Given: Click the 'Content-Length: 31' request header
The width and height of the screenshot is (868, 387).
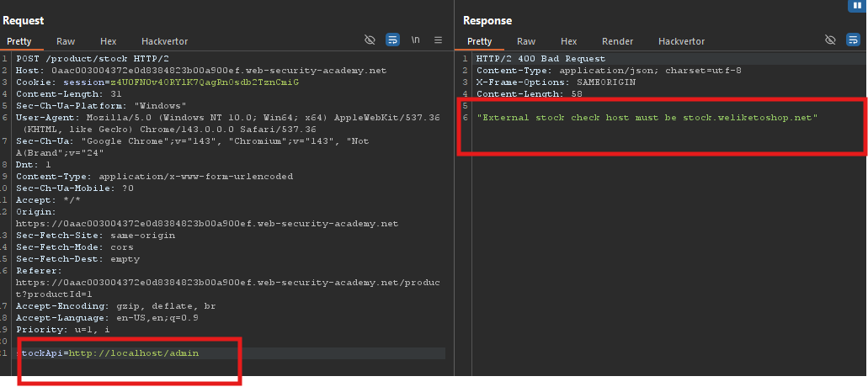Looking at the screenshot, I should coord(69,94).
